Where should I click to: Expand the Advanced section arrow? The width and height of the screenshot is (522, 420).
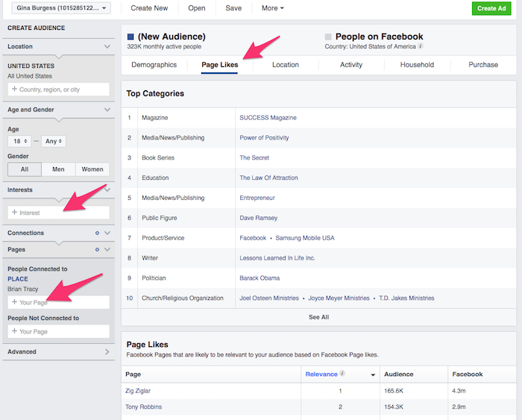point(107,351)
